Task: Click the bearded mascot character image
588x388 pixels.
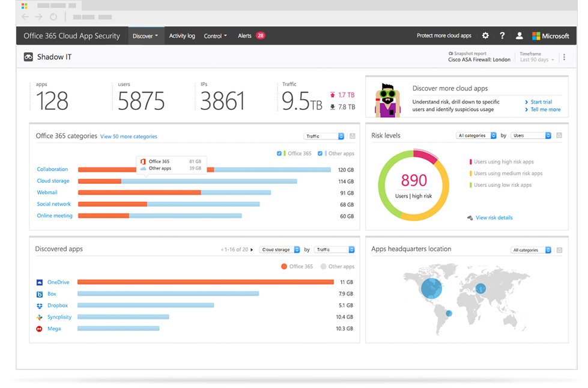Action: pos(388,100)
